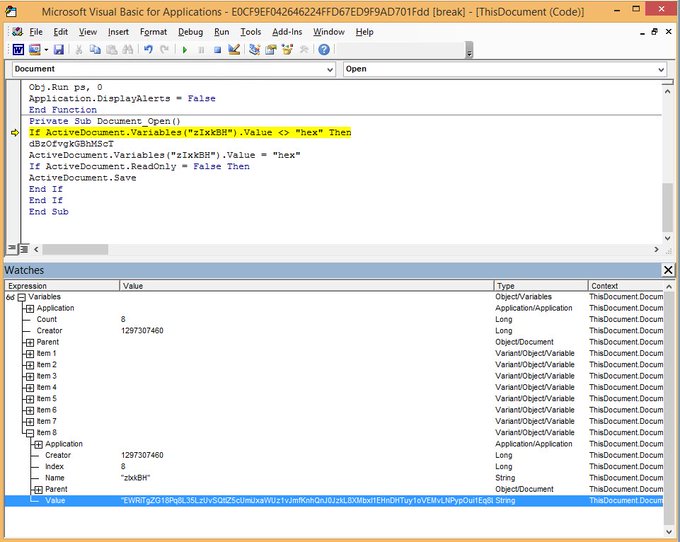Screen dimensions: 680x542
Task: Click Insert UserForm toolbar icon
Action: coord(35,50)
